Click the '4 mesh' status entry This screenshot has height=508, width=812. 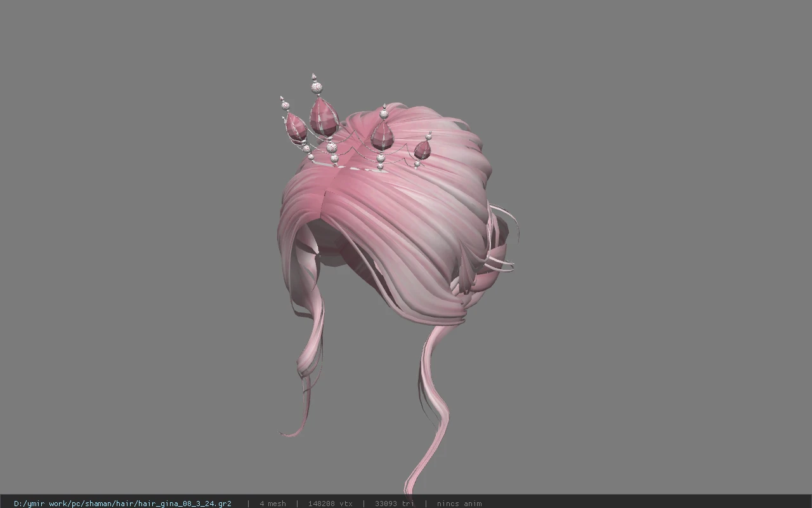273,504
